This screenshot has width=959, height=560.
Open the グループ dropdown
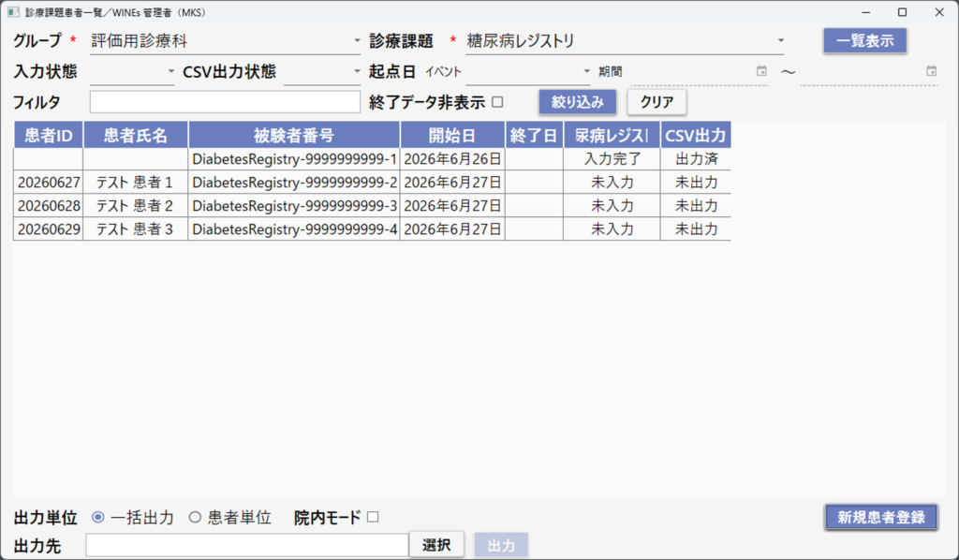[x=225, y=41]
